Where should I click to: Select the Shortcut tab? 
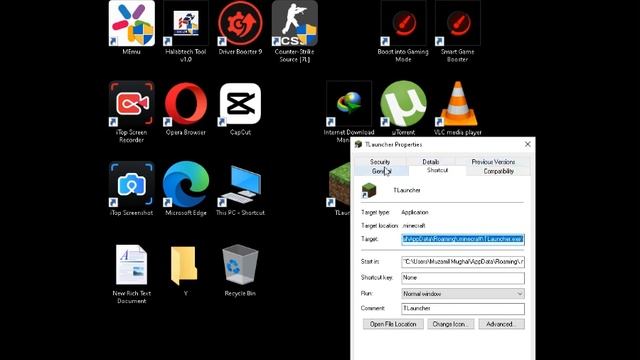[437, 170]
